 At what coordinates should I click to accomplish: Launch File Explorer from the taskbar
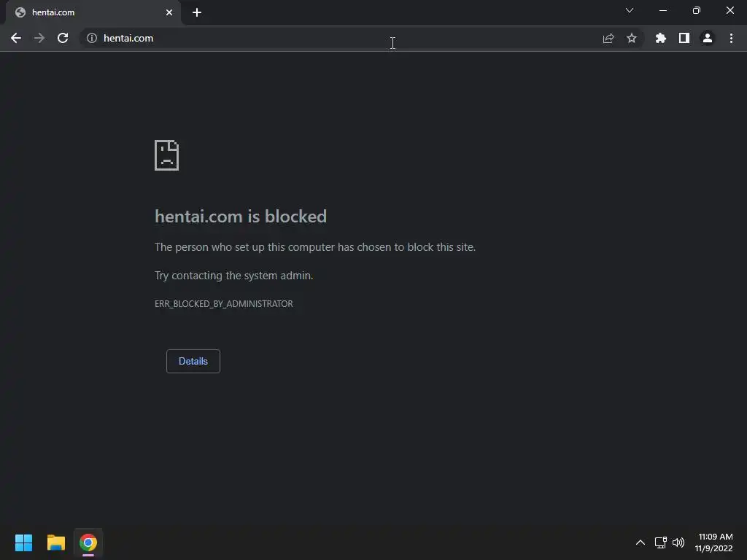(x=55, y=542)
